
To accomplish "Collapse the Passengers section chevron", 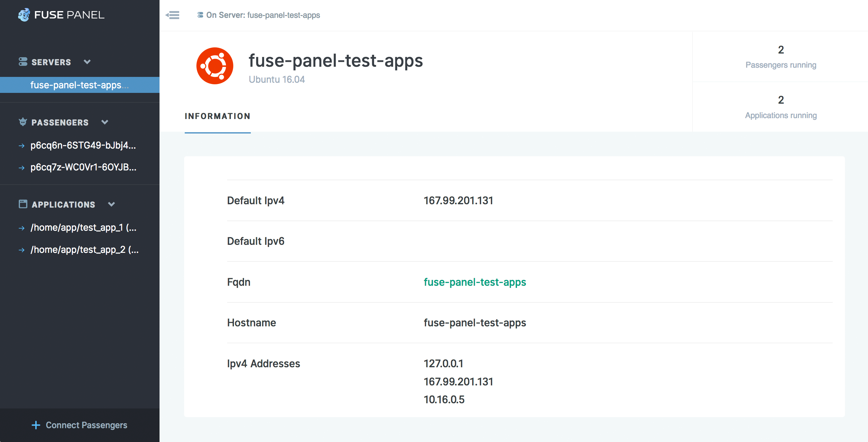I will coord(105,122).
